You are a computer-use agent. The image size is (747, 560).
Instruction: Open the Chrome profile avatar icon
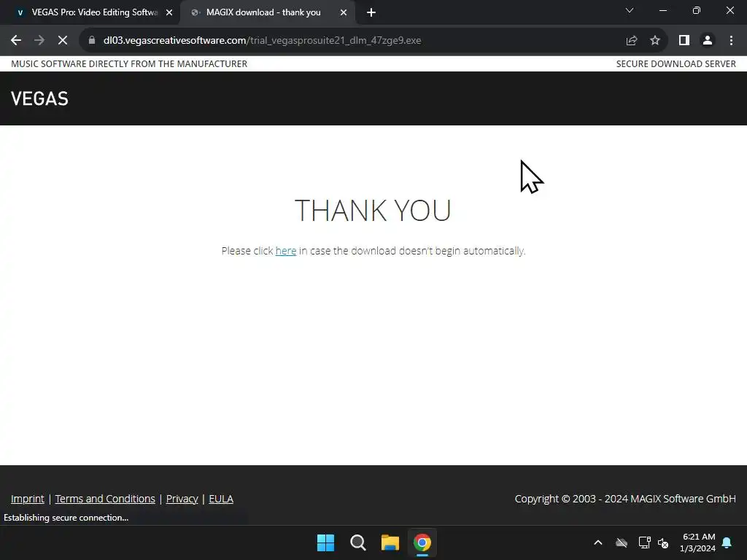pyautogui.click(x=708, y=41)
